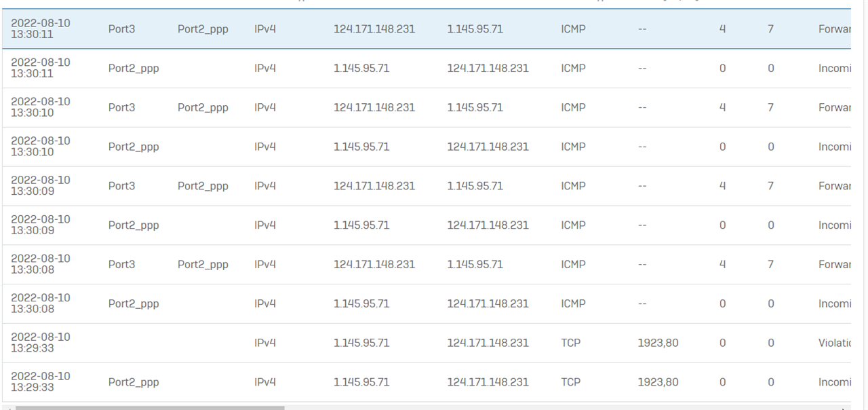Image resolution: width=868 pixels, height=410 pixels.
Task: Click Port2_ppp out interface in 13:30:09 Port3 row
Action: (x=203, y=186)
